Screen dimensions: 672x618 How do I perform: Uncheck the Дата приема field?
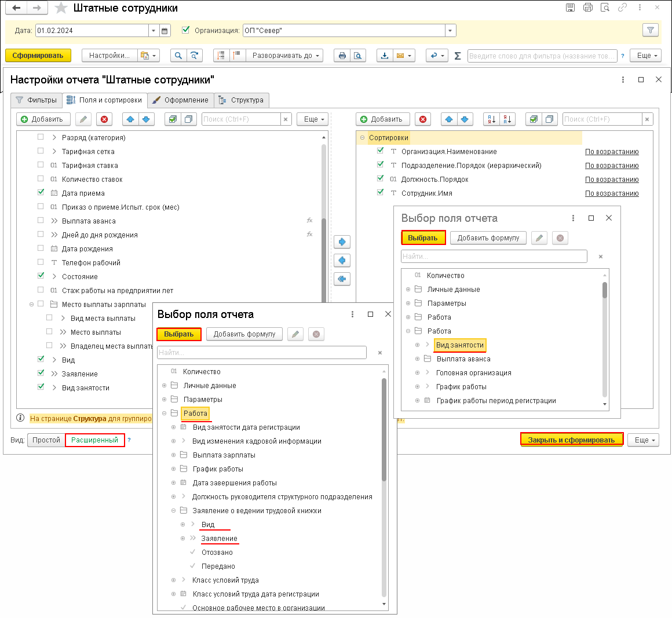[41, 192]
